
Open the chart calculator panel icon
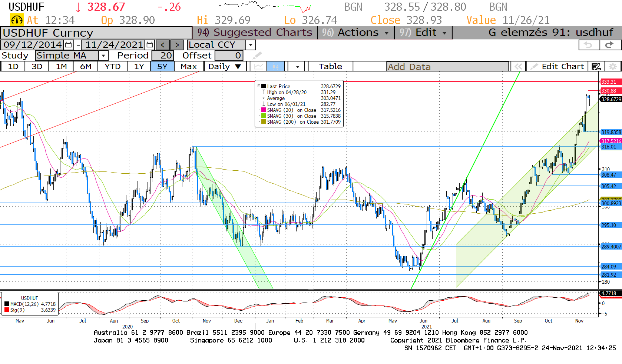tap(596, 67)
